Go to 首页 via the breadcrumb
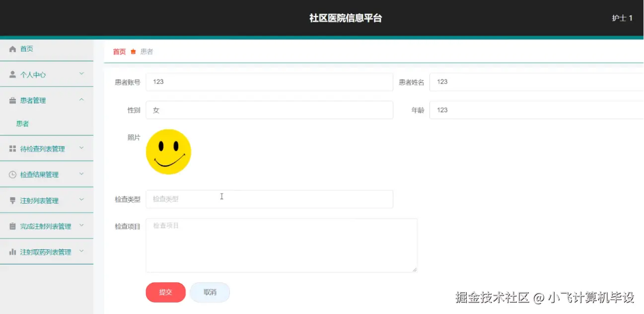 point(120,52)
